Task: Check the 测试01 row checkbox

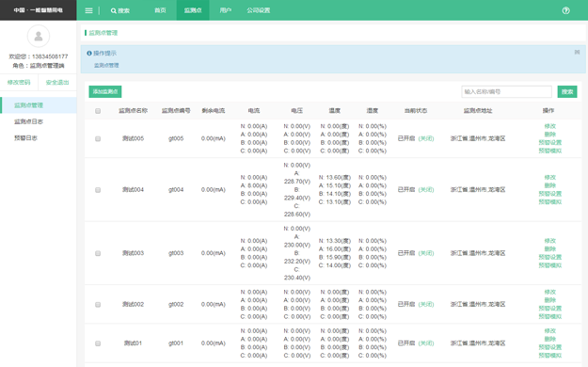Action: [98, 343]
